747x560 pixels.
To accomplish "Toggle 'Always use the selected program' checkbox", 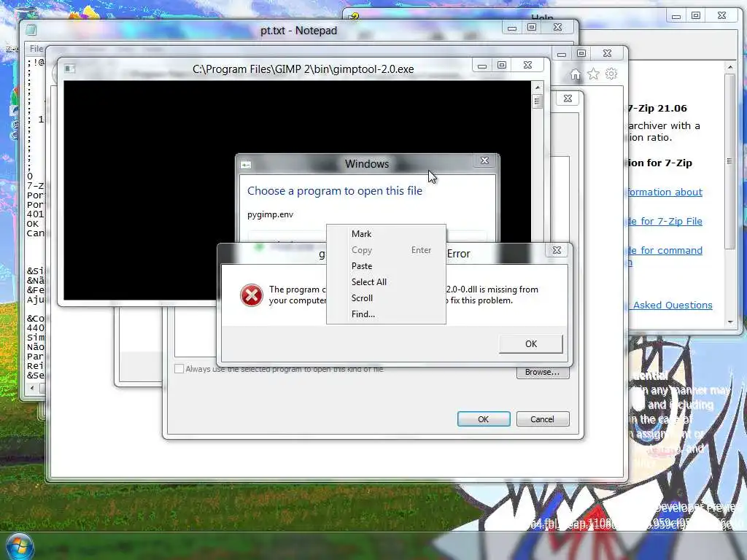I will (x=179, y=368).
